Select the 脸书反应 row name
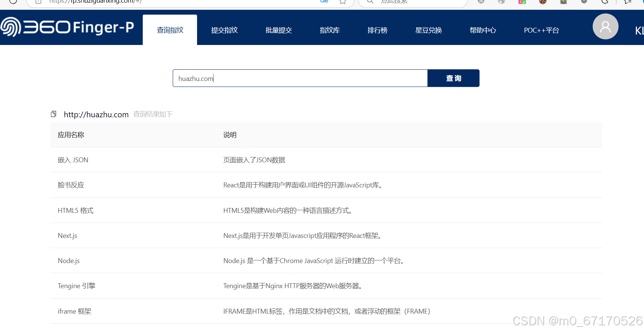The height and width of the screenshot is (332, 644). click(x=71, y=185)
